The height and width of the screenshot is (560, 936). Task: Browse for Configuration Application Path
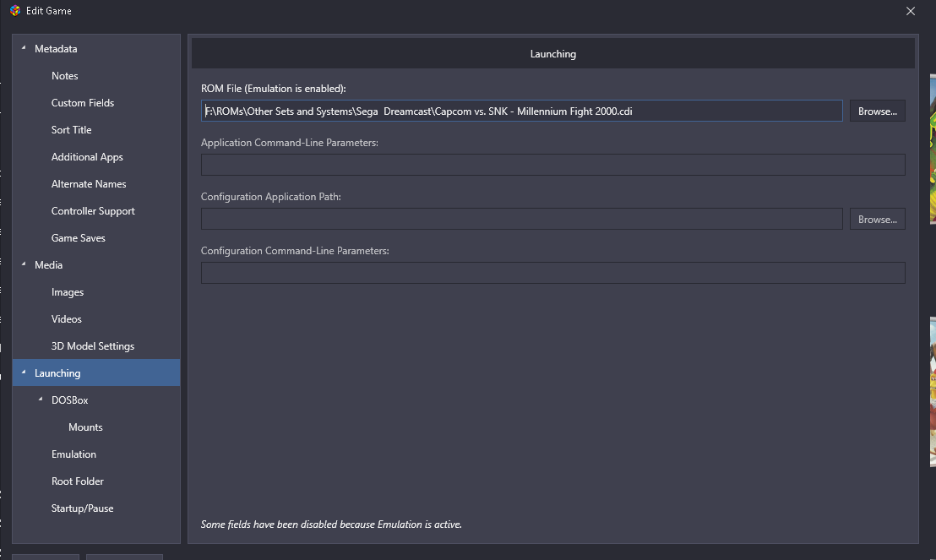(877, 220)
